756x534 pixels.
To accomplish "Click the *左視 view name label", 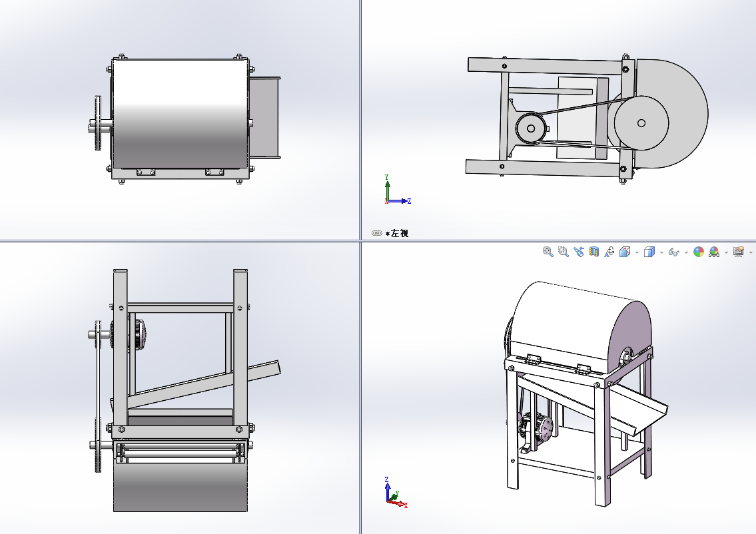I will coord(397,233).
